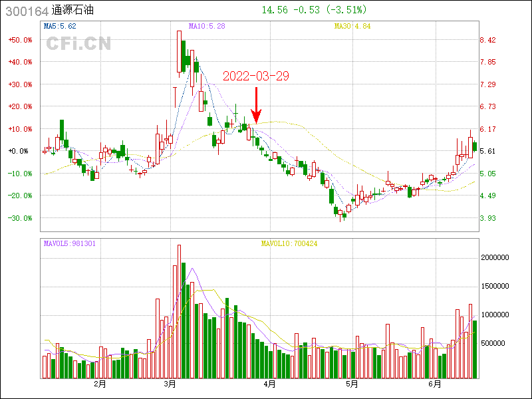This screenshot has width=532, height=399.
Task: Click the MAVOL5:981301 volume label
Action: coord(69,243)
